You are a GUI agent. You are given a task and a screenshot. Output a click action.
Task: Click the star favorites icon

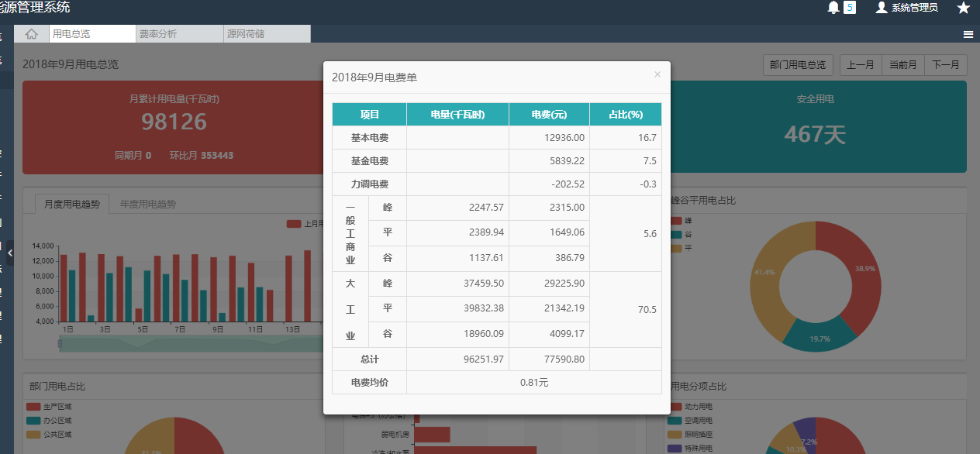coord(963,8)
